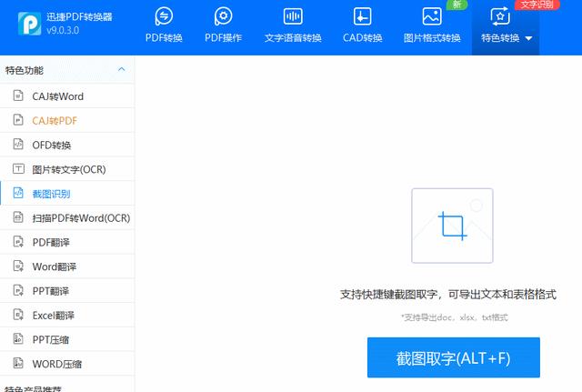Switch to the CAD转换 tab label
The width and height of the screenshot is (582, 392).
362,38
